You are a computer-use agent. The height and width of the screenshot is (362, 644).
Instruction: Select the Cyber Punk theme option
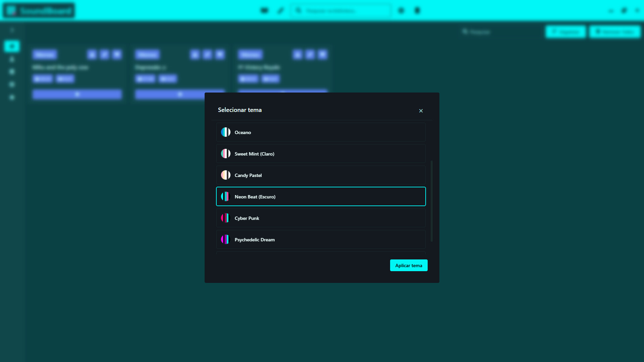tap(321, 218)
